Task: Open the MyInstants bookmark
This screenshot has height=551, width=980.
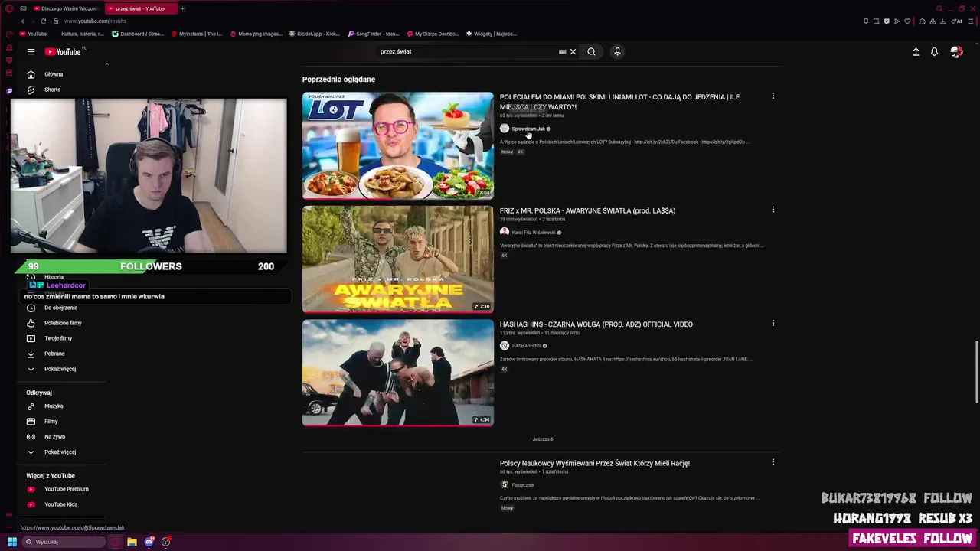Action: (197, 34)
